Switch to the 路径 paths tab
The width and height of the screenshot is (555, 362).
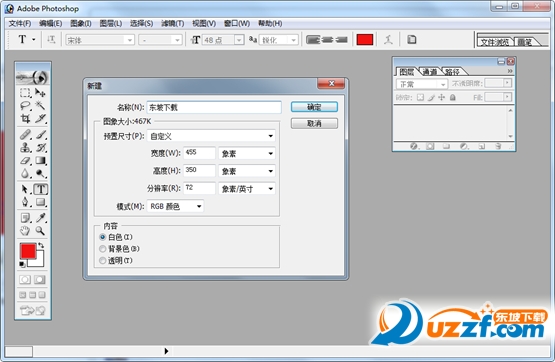click(x=452, y=72)
